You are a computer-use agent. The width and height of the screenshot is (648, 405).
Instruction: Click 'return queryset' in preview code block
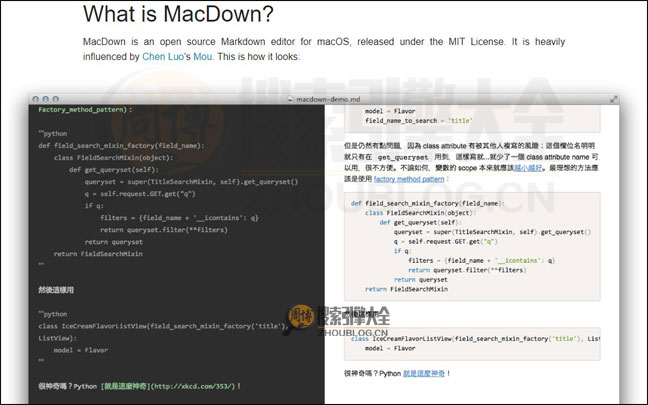coord(421,280)
